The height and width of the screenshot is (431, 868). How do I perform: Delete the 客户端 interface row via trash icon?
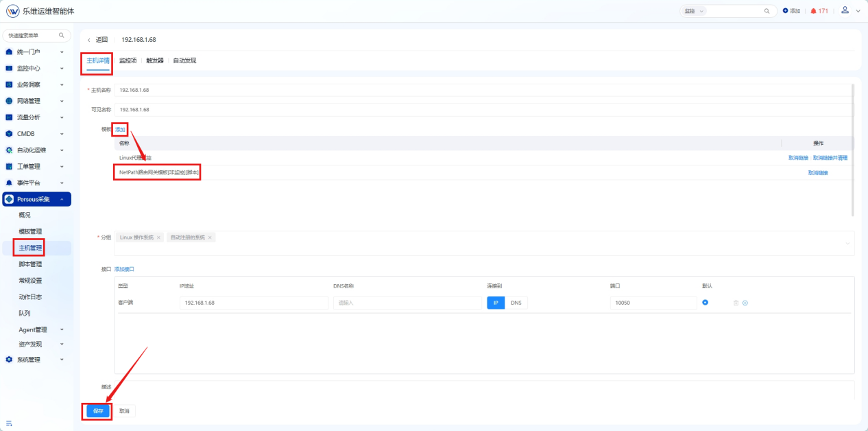pos(736,303)
